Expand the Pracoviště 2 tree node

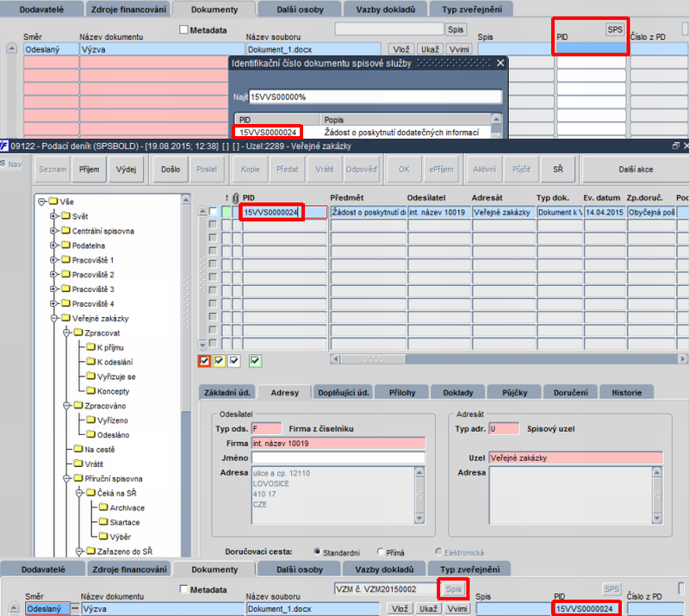(x=53, y=274)
